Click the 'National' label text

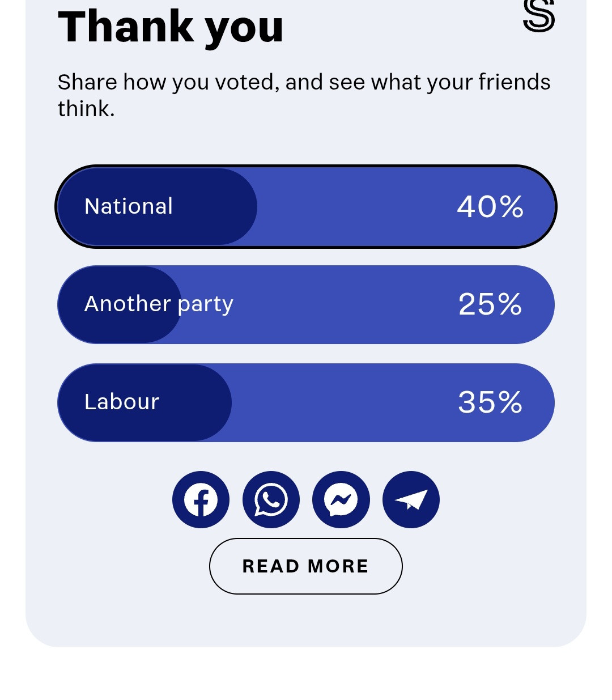click(129, 206)
